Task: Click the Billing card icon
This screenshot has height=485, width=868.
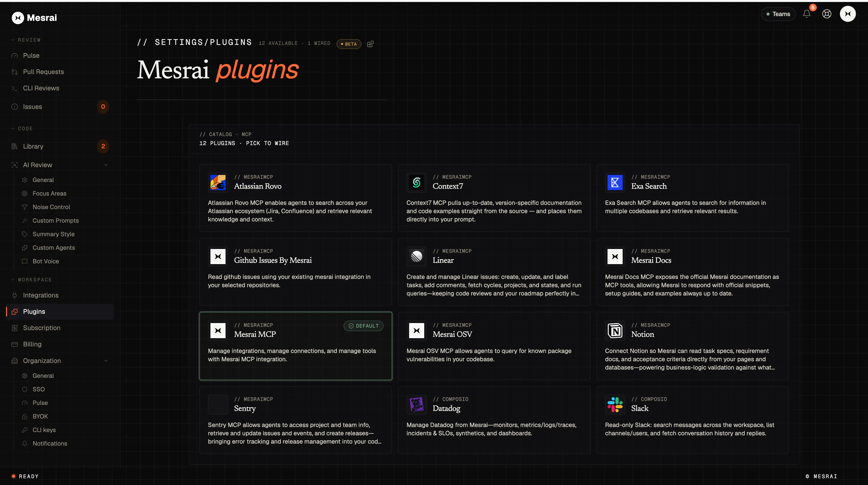Action: tap(15, 344)
